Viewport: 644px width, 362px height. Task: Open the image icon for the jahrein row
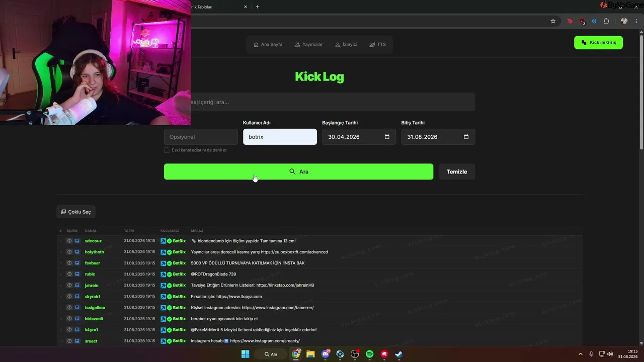point(77,285)
